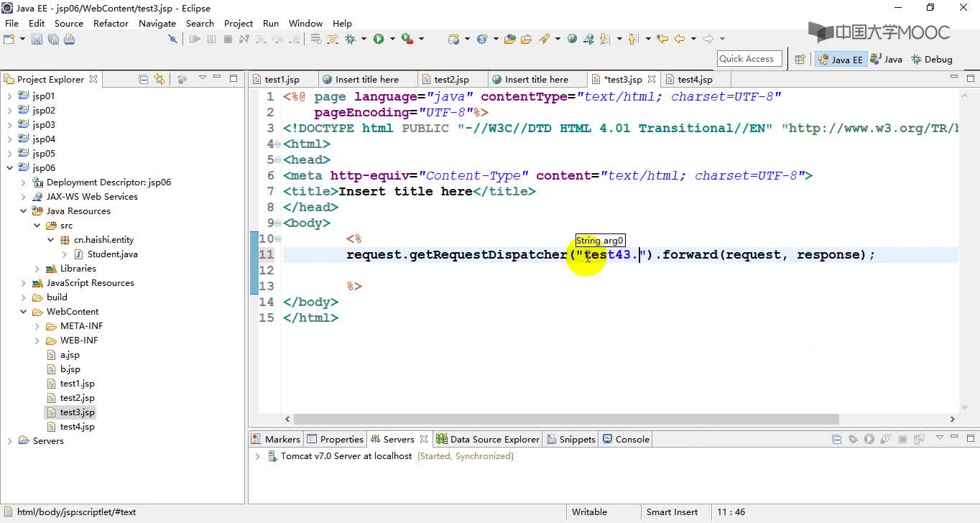The height and width of the screenshot is (523, 980).
Task: Collapse the Java Resources node
Action: 23,211
